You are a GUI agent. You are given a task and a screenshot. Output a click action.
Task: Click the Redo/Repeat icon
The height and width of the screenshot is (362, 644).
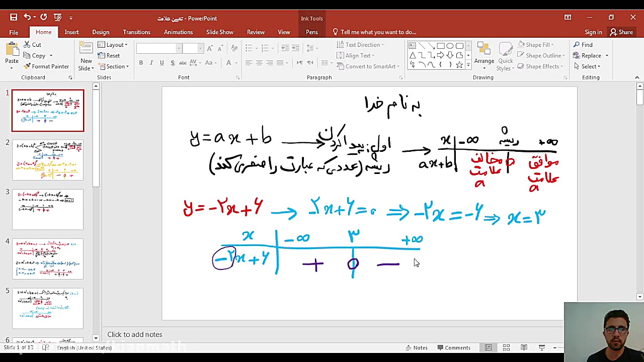[43, 18]
